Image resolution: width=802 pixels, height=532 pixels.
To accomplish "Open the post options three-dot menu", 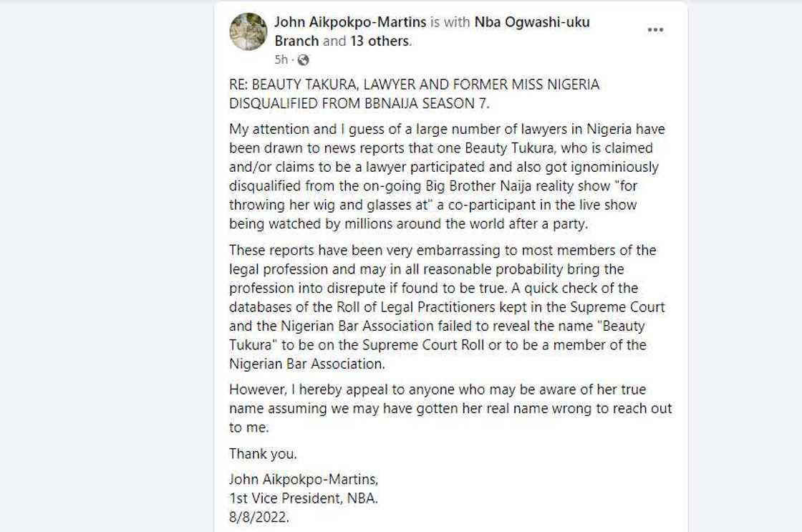I will 655,30.
